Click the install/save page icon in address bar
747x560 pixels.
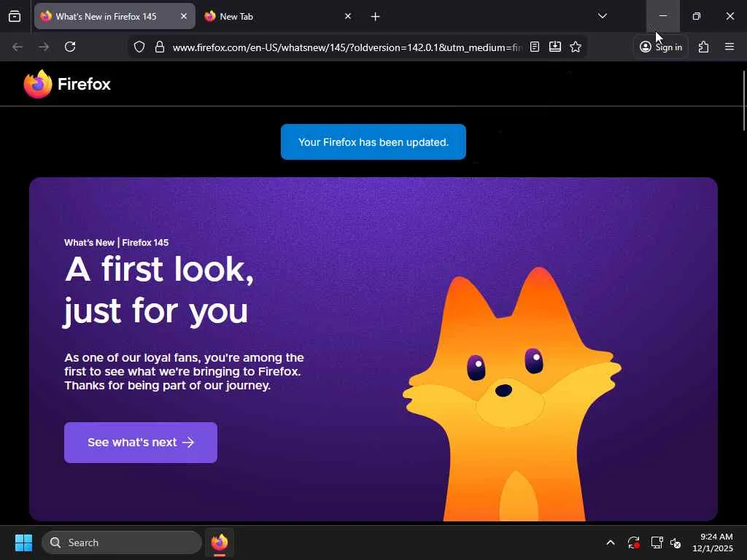[x=555, y=47]
